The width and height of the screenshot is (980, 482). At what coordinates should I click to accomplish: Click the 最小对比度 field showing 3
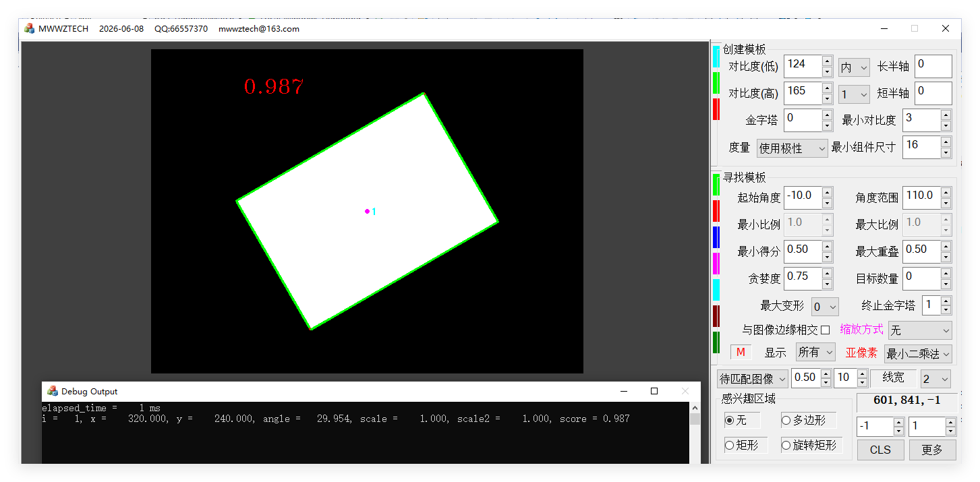point(922,120)
